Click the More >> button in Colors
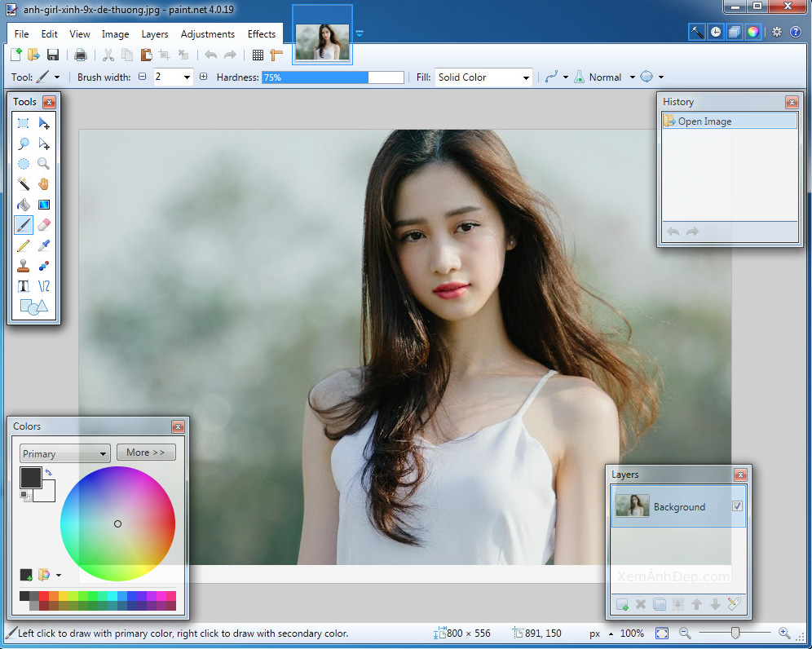The image size is (812, 649). click(x=146, y=453)
